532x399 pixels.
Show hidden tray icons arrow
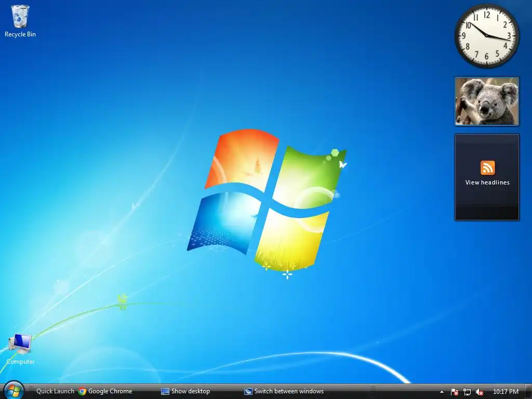pyautogui.click(x=442, y=392)
